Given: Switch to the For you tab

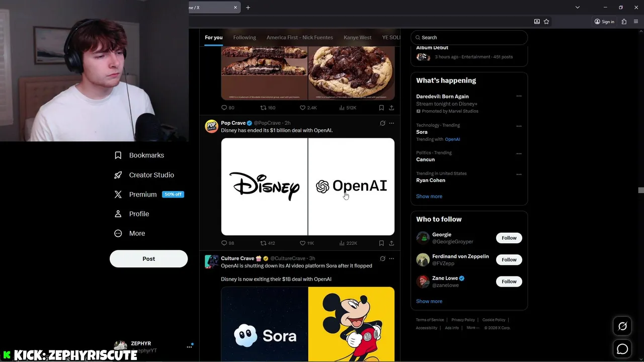Looking at the screenshot, I should [x=213, y=37].
